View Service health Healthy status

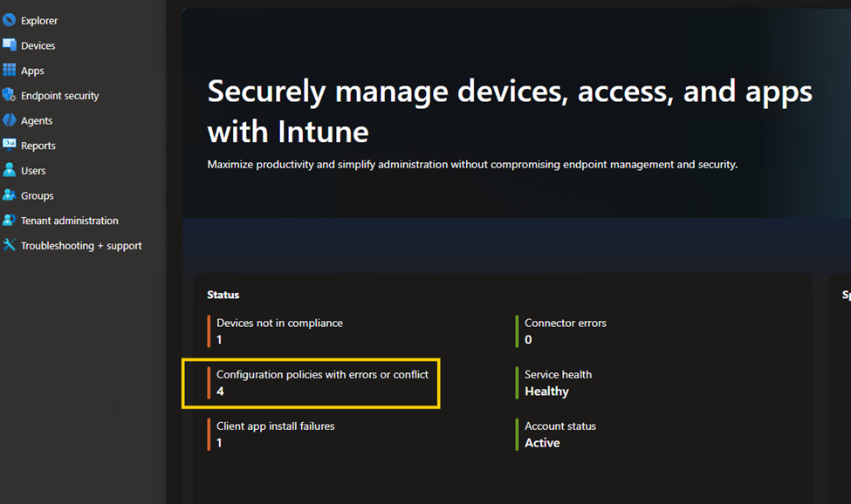coord(558,375)
